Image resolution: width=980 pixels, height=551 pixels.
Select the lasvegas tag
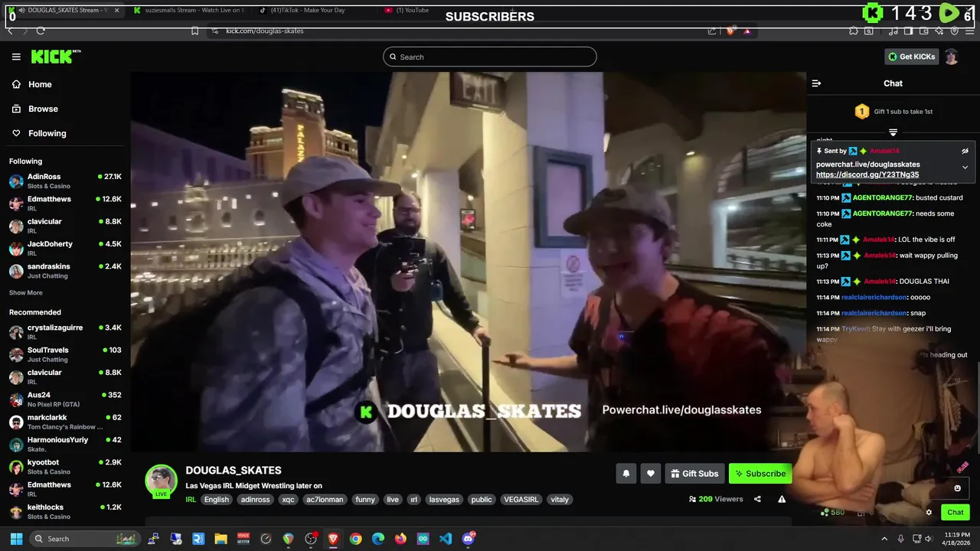[444, 500]
